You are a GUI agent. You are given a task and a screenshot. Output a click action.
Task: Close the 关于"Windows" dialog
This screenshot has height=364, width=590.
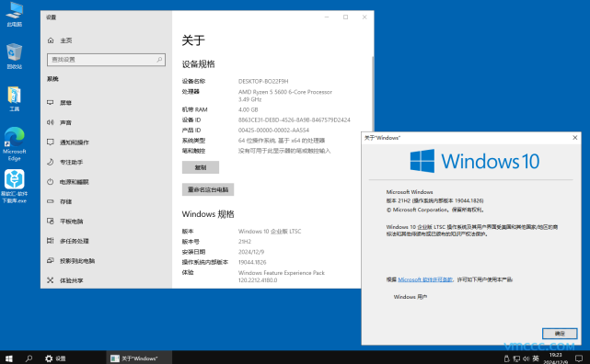[574, 138]
